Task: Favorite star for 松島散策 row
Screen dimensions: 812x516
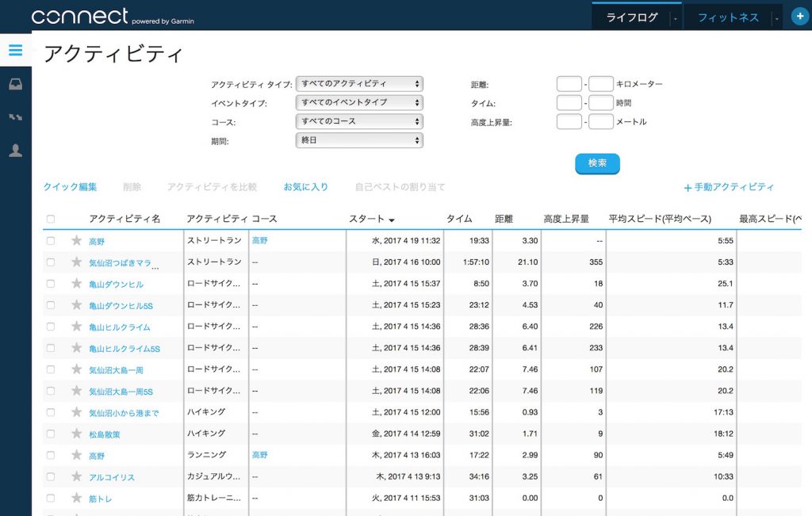Action: [x=77, y=434]
